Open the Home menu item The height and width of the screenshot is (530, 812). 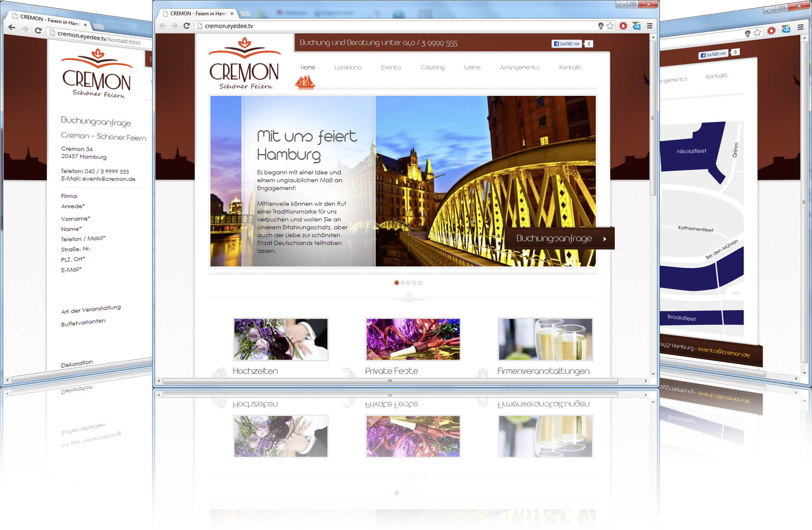308,67
